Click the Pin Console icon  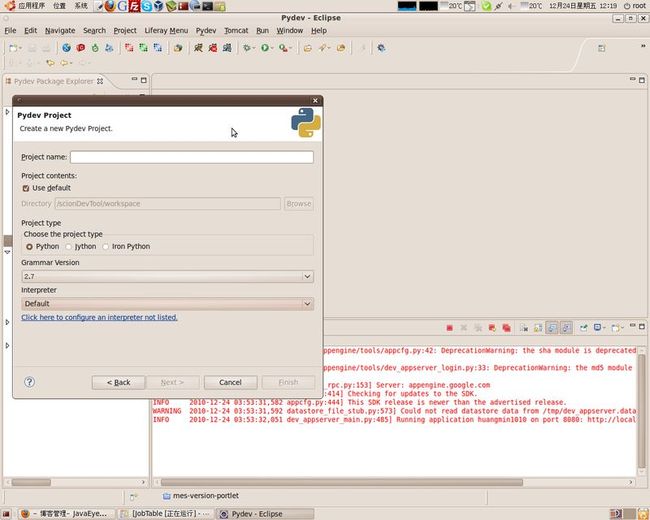point(583,328)
